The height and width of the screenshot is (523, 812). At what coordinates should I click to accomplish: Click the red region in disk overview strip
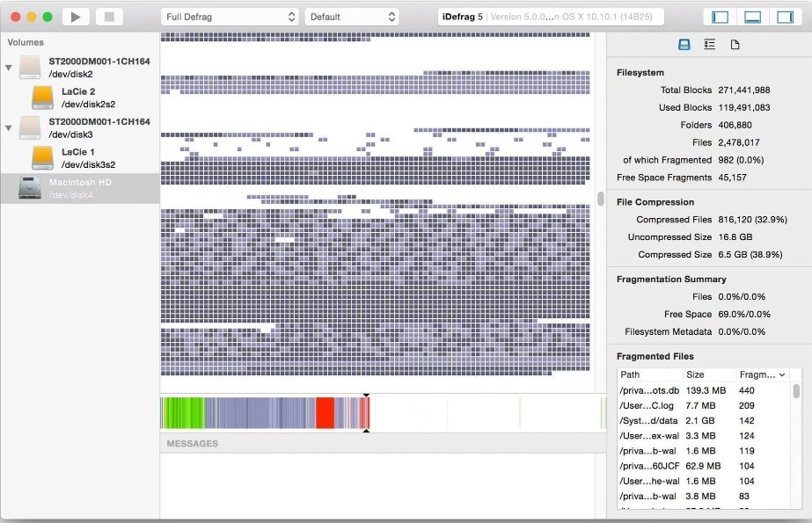[x=325, y=413]
